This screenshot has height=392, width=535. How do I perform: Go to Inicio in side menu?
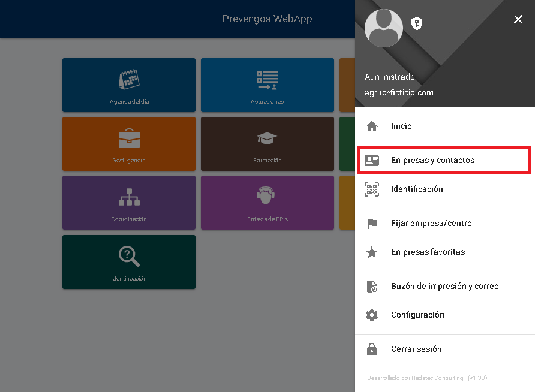pos(401,126)
